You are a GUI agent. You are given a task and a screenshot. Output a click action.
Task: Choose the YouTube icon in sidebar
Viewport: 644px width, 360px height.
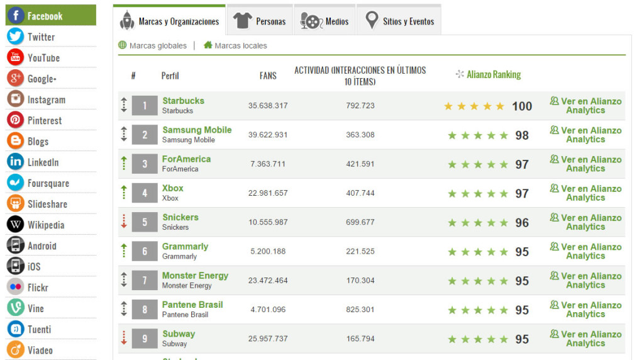point(15,57)
